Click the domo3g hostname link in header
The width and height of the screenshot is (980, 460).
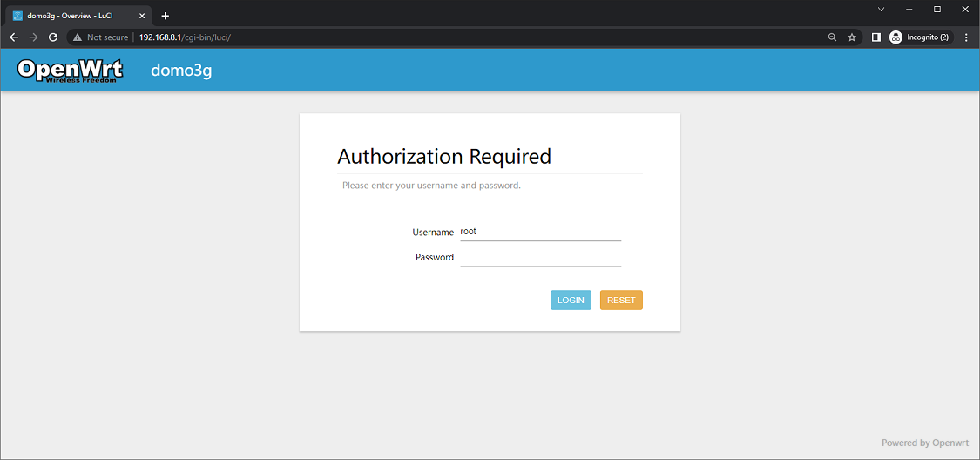[x=181, y=71]
